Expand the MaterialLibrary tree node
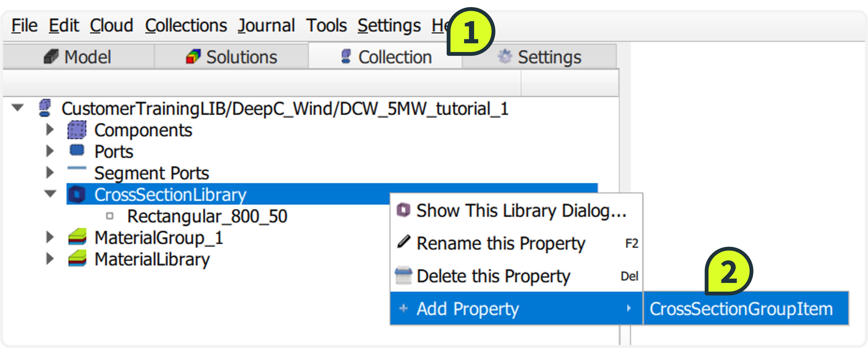 click(50, 259)
